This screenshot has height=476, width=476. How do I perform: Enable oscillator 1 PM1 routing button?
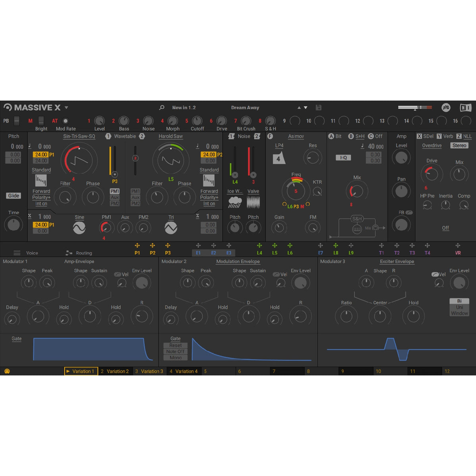pos(115,191)
